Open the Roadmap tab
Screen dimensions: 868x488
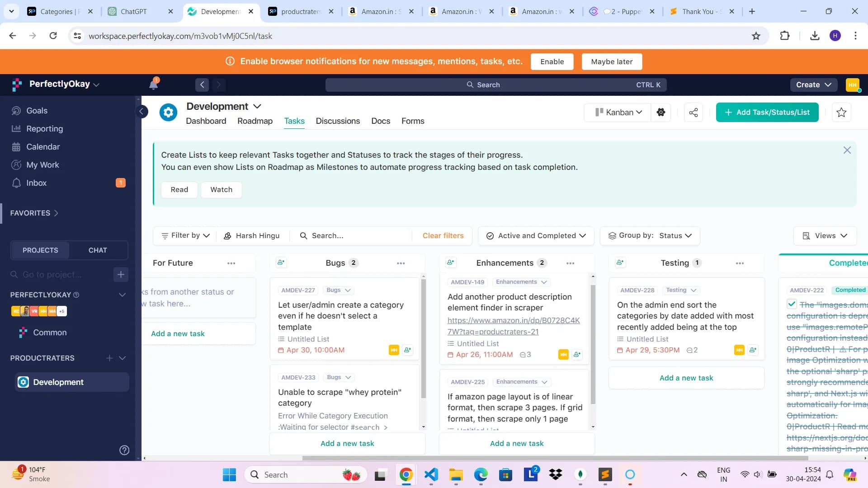pos(255,121)
